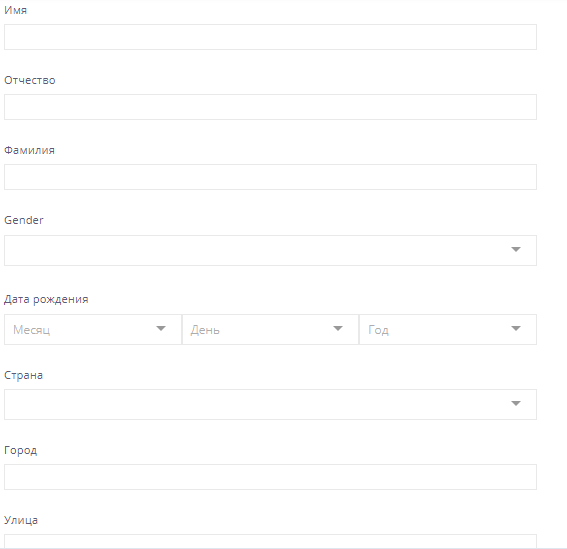Click the Отчество field label
The image size is (567, 549).
pos(30,80)
